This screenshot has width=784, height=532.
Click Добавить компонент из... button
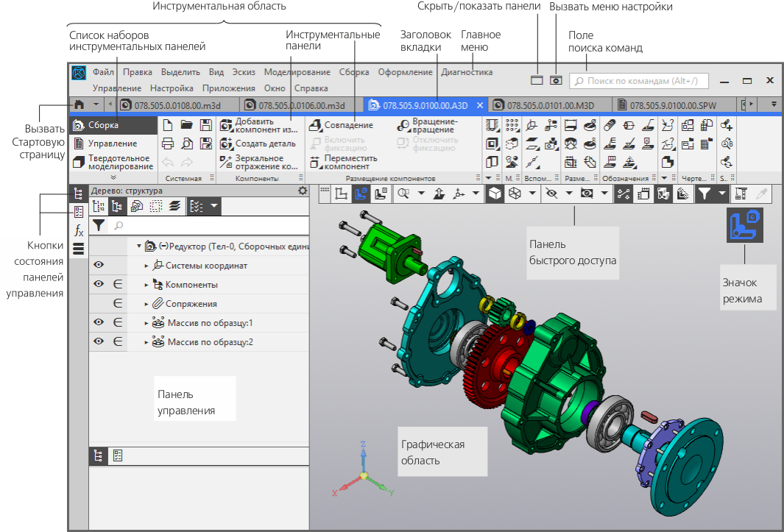pos(260,125)
